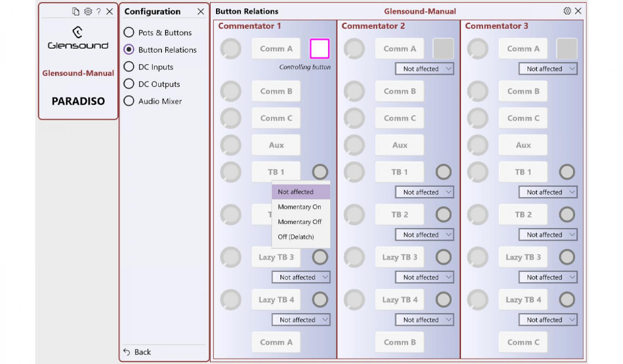623x364 pixels.
Task: Open settings gear in Button Relations header
Action: pos(567,11)
